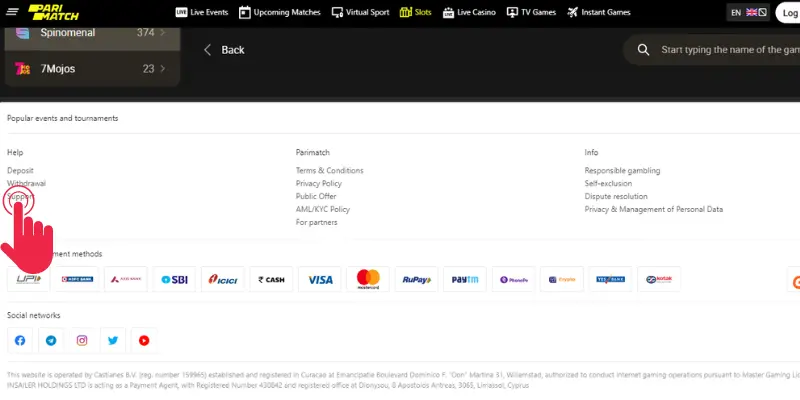Click the YouTube social network icon

click(x=144, y=340)
